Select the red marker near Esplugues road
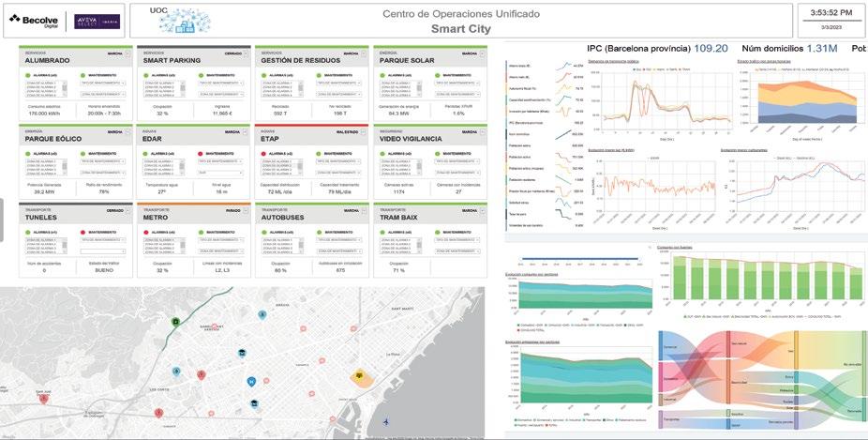Image resolution: width=868 pixels, height=440 pixels. 158,413
